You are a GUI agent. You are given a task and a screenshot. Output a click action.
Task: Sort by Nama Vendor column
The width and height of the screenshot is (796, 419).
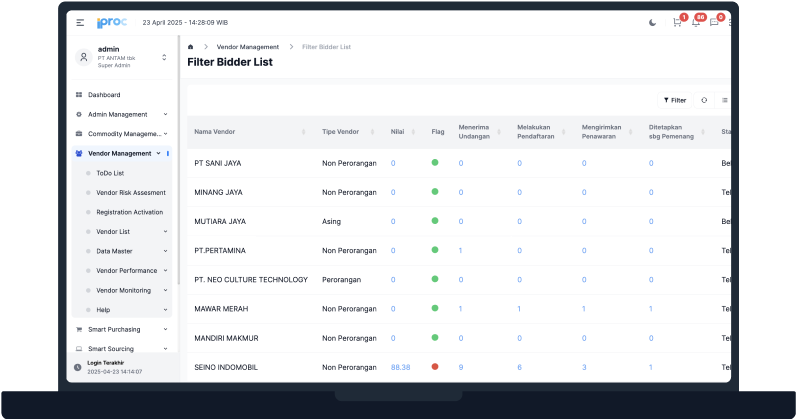tap(304, 132)
